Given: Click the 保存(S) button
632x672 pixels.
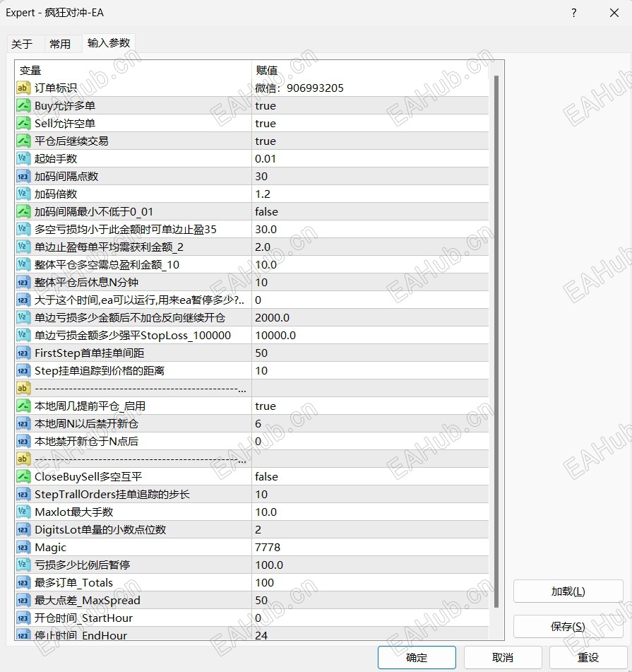Looking at the screenshot, I should tap(568, 627).
